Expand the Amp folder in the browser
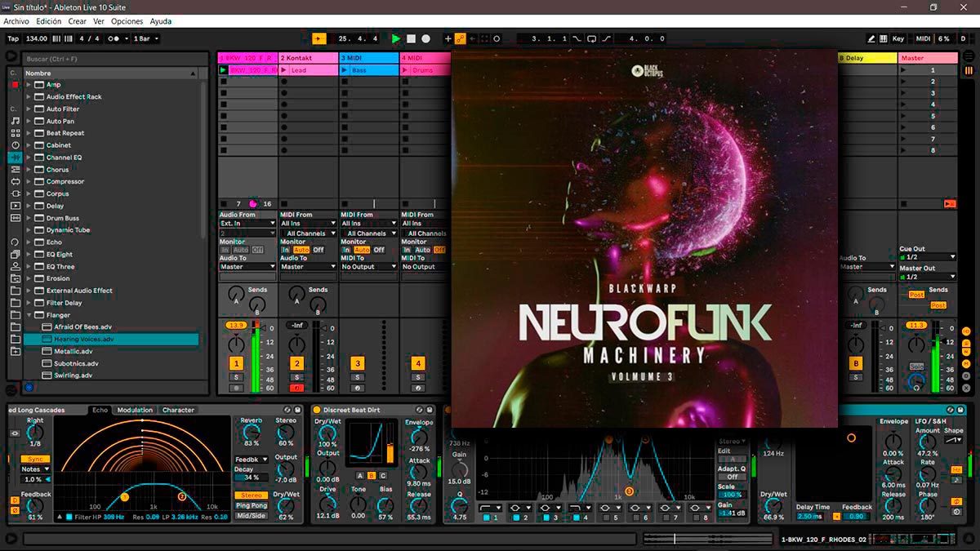Screen dimensions: 980x551 point(29,85)
